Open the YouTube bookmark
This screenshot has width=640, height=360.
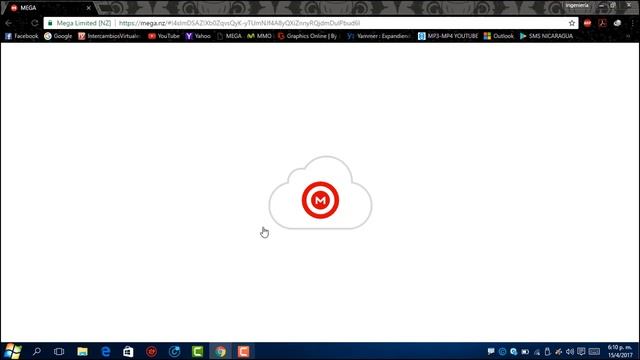click(164, 36)
